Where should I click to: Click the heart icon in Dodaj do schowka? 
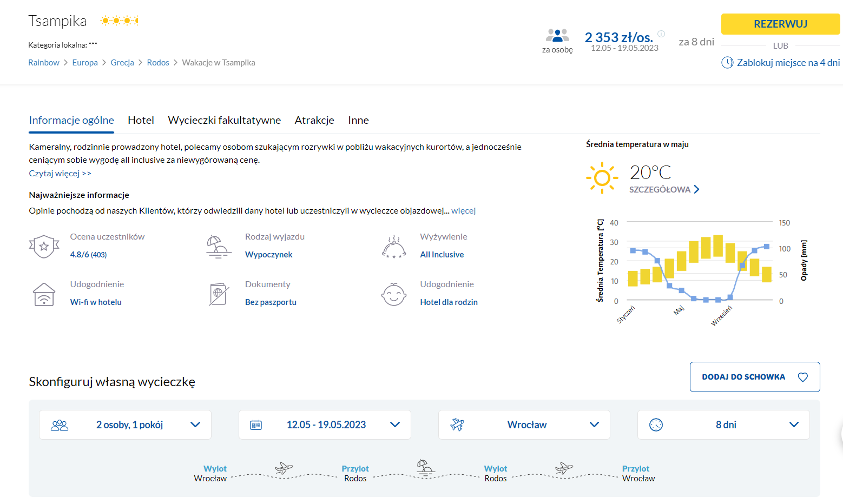tap(802, 377)
